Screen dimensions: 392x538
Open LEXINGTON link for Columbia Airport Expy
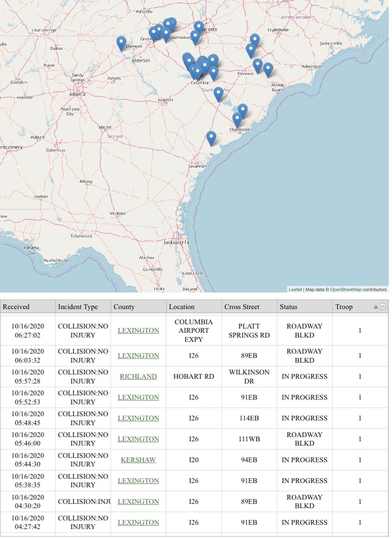click(x=138, y=330)
